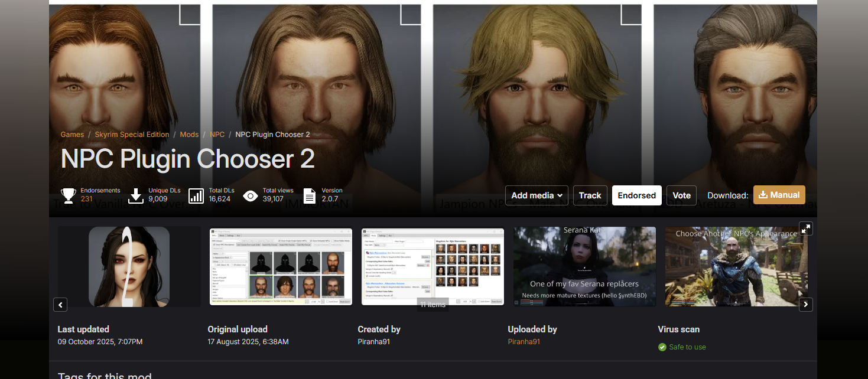Click the Unique DLs download arrow icon
This screenshot has height=379, width=868.
click(136, 195)
